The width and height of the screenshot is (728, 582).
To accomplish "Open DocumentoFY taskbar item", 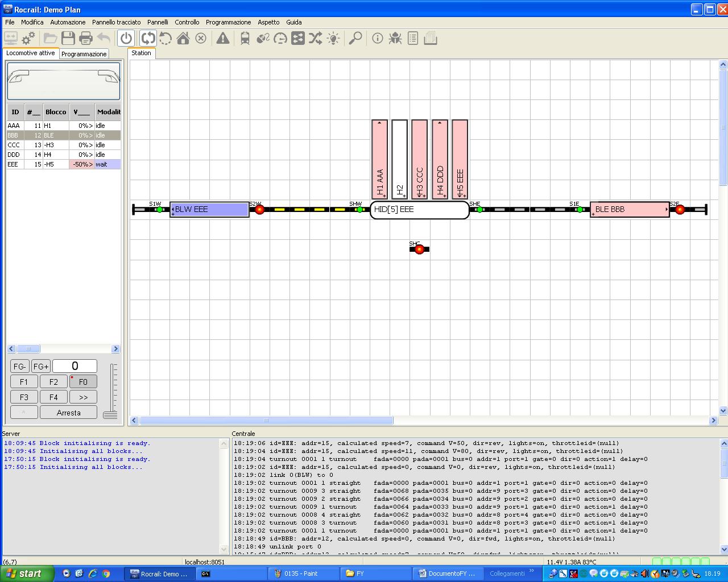I will 448,573.
